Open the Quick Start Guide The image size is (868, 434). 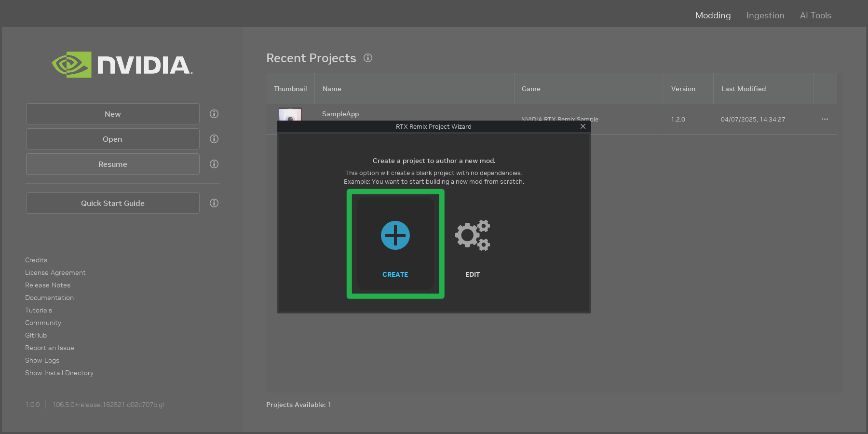tap(112, 203)
